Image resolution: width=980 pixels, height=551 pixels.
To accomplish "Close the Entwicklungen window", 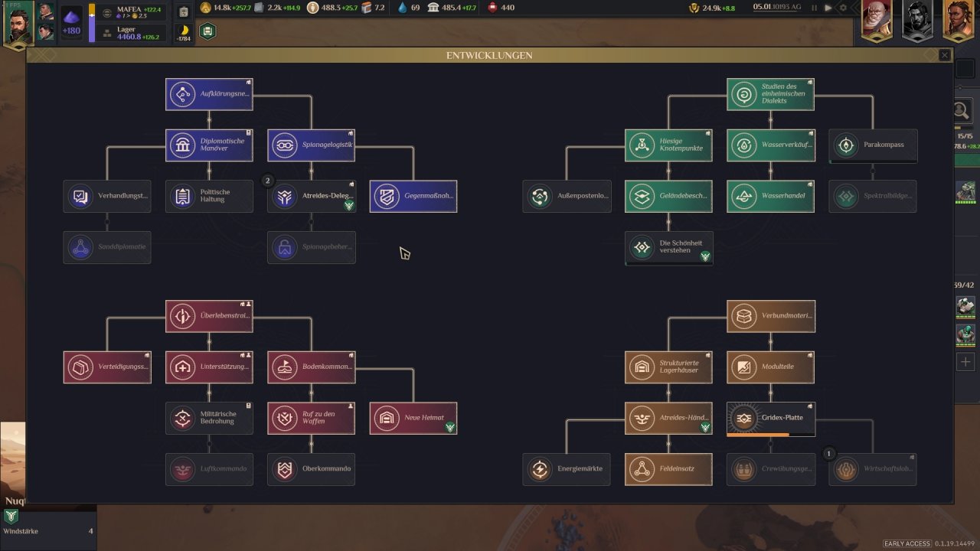I will 944,55.
